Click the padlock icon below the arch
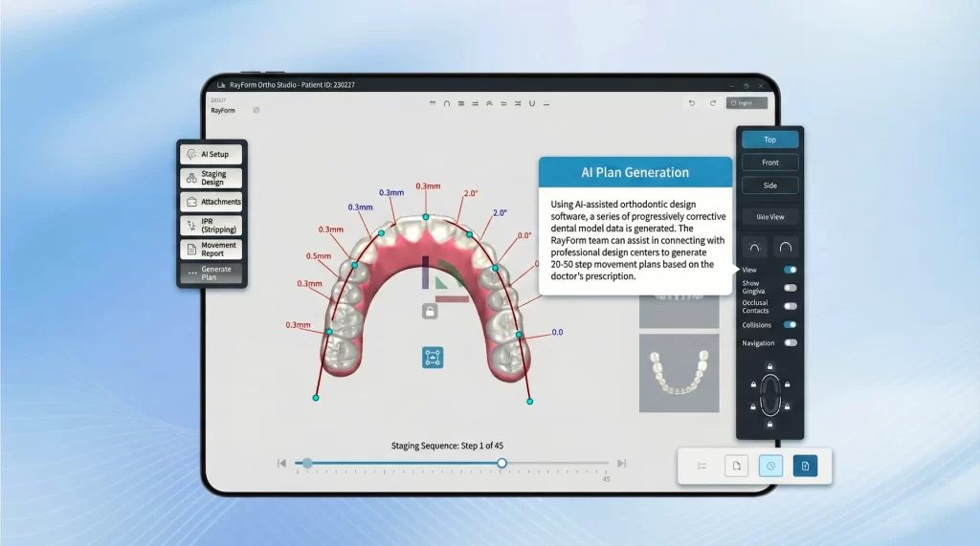The image size is (980, 546). coord(431,310)
